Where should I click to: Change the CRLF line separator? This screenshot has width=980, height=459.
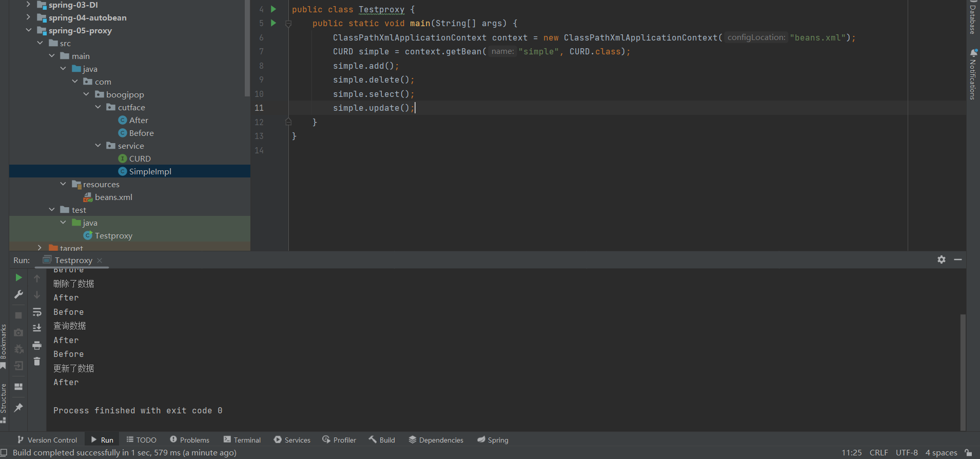pos(879,452)
